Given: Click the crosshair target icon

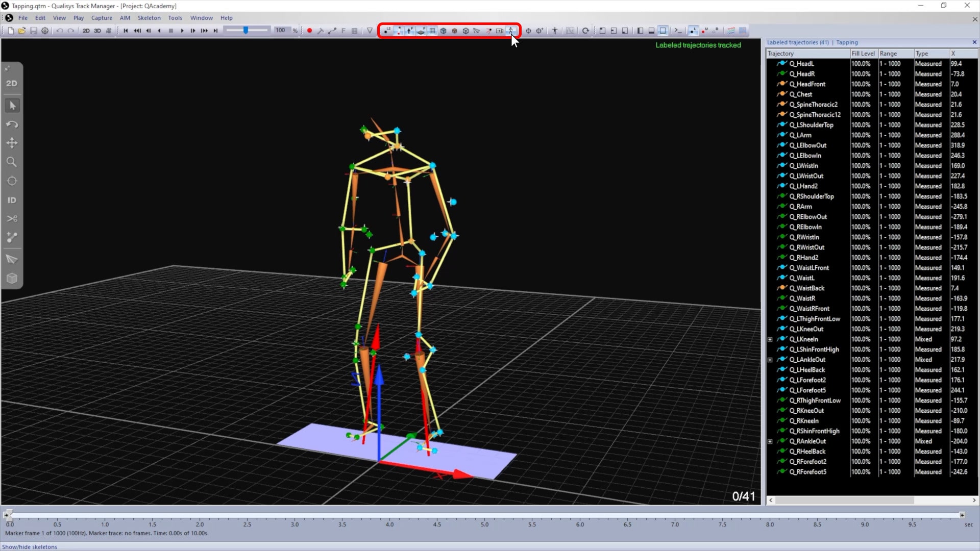Looking at the screenshot, I should pyautogui.click(x=528, y=31).
